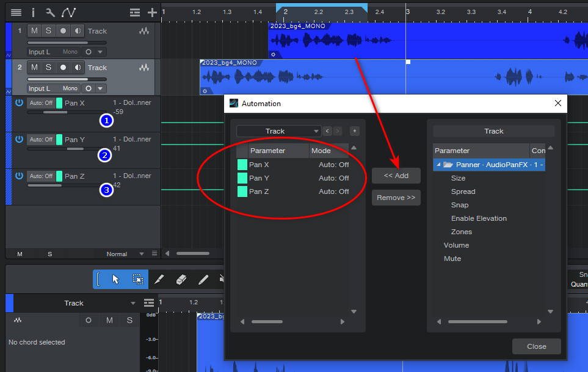Select Snap parameter in list
Image resolution: width=588 pixels, height=372 pixels.
[x=460, y=205]
